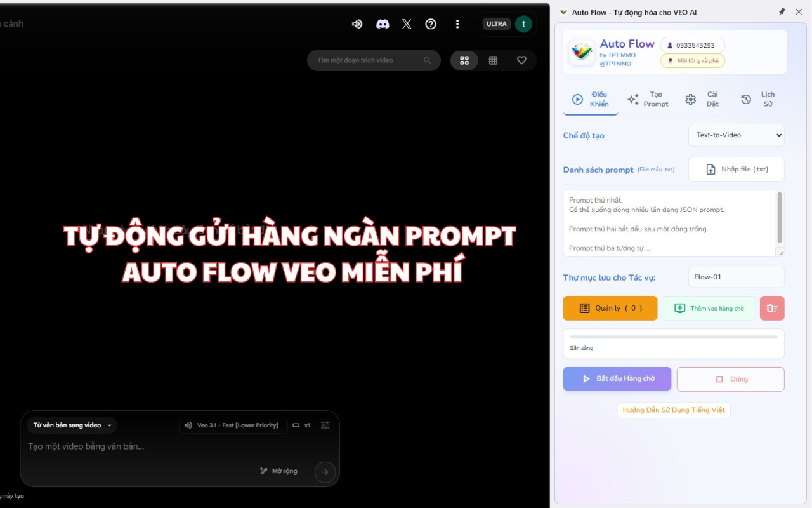
Task: Show favorites with the heart icon
Action: click(x=521, y=60)
